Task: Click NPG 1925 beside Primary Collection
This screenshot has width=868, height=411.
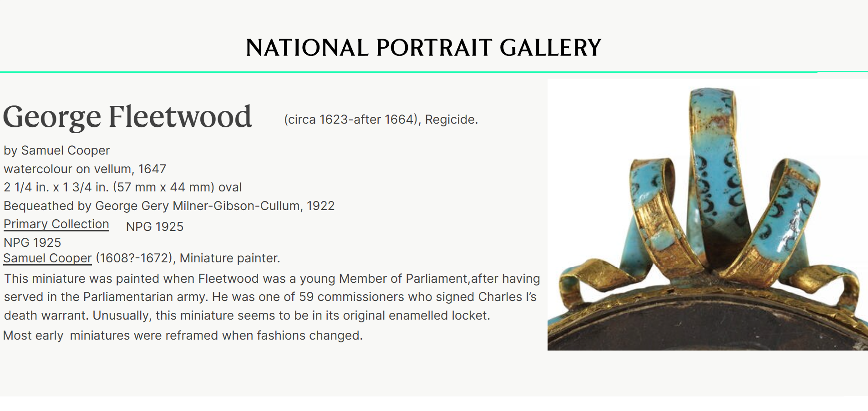Action: (155, 227)
